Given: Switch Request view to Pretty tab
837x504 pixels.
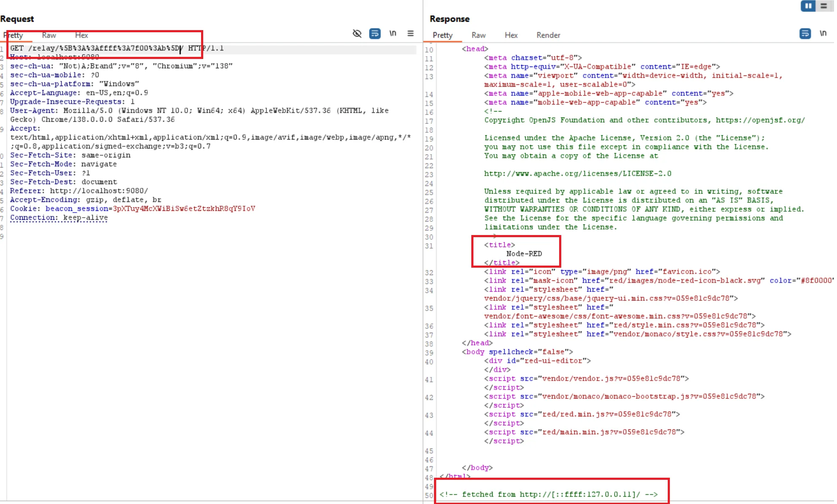Looking at the screenshot, I should [13, 35].
